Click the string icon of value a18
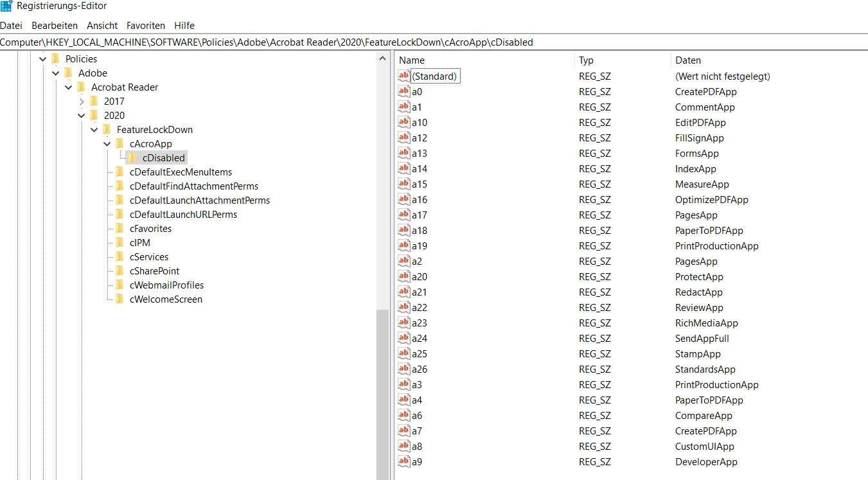 [x=403, y=230]
